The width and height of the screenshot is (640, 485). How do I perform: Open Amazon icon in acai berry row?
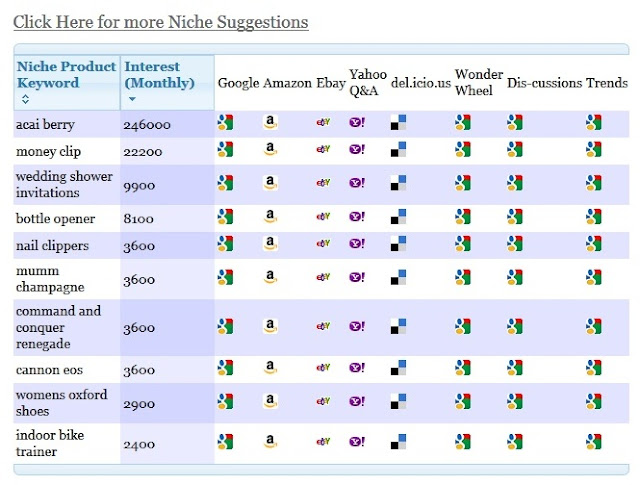pyautogui.click(x=270, y=122)
